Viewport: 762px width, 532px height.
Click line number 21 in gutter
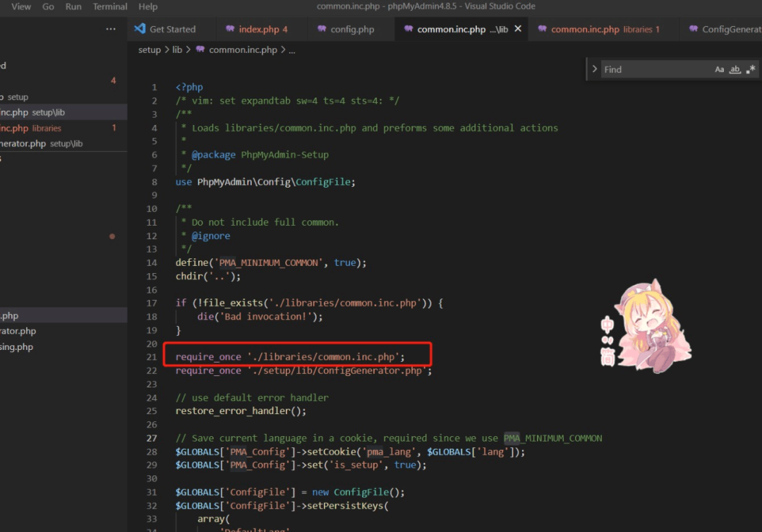point(152,357)
